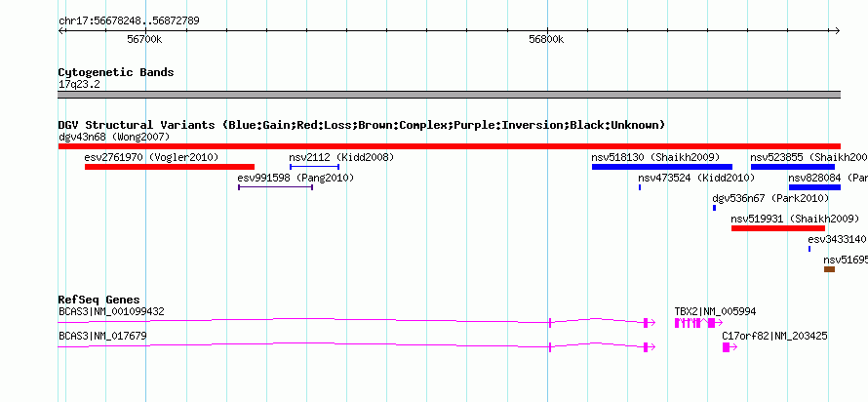
Task: Open the TBX2|NM_005994 gene label
Action: (x=715, y=311)
